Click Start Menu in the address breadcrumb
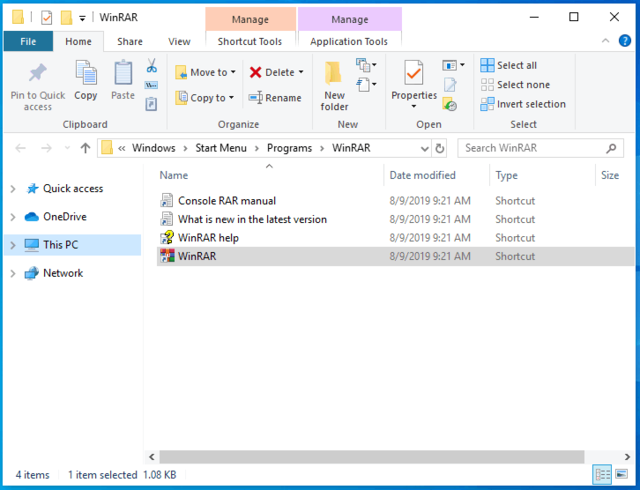The height and width of the screenshot is (490, 640). (x=221, y=148)
